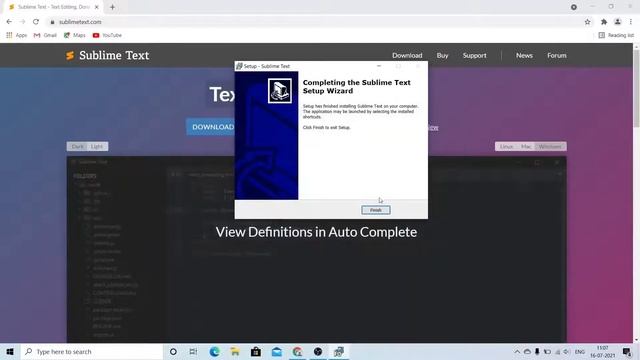
Task: Go to the News page
Action: point(524,56)
